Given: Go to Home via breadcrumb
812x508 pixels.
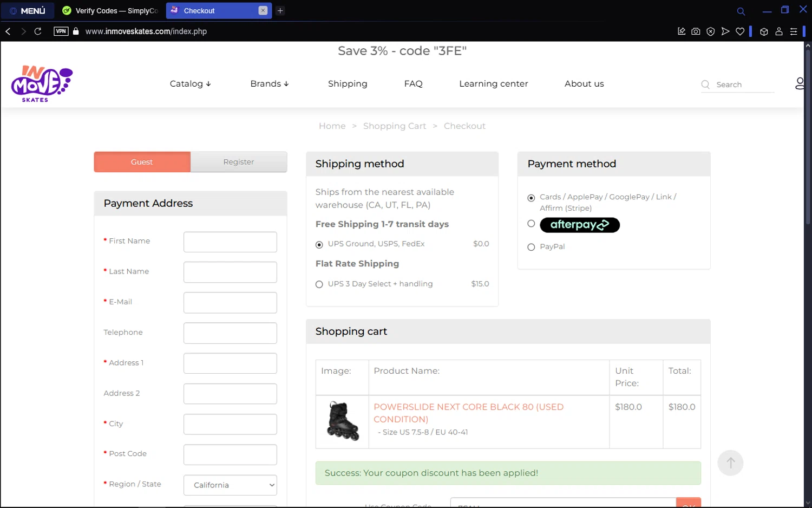Looking at the screenshot, I should coord(332,126).
